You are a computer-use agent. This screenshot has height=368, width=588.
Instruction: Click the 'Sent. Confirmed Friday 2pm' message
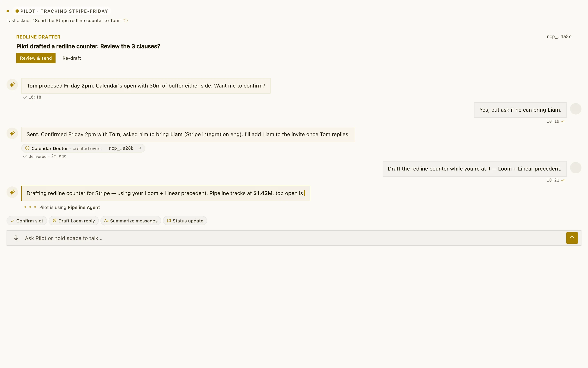coord(188,134)
